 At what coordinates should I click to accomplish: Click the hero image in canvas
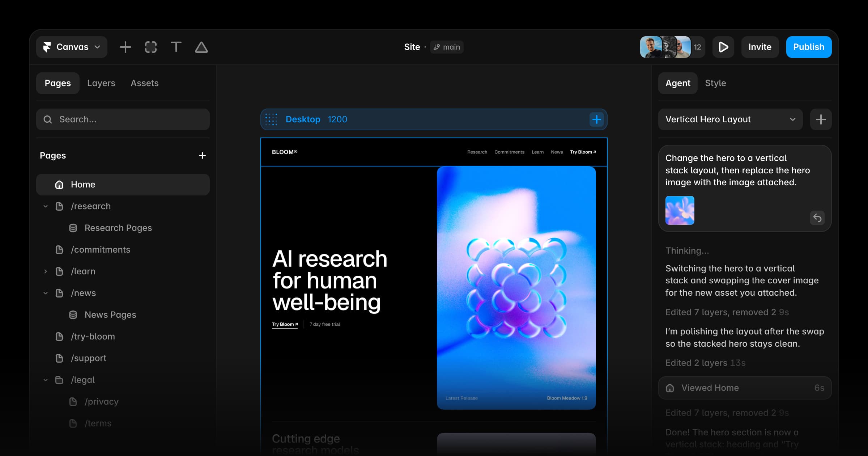[516, 288]
